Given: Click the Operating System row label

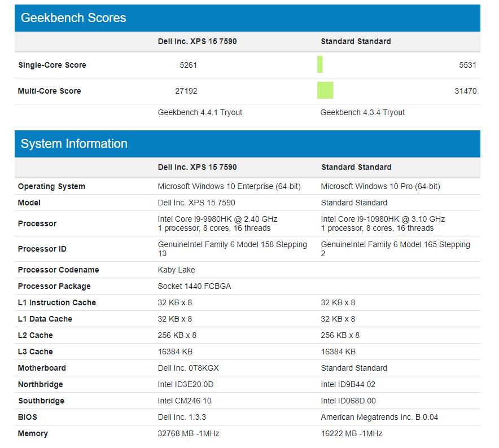Looking at the screenshot, I should (x=51, y=186).
